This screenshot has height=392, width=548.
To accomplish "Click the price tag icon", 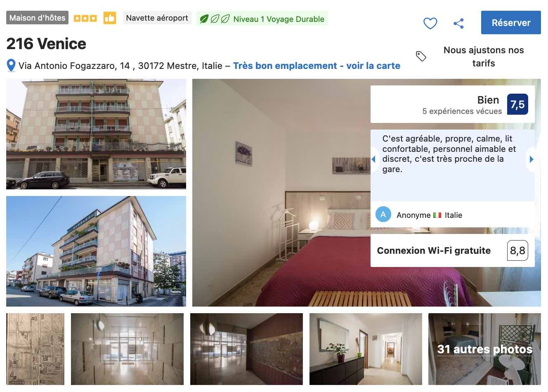I will [421, 56].
